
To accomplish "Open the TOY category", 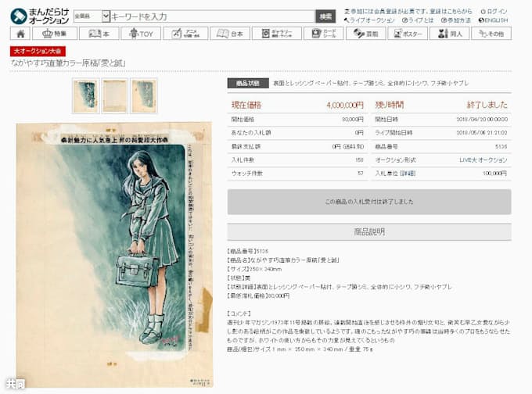I will [x=141, y=34].
